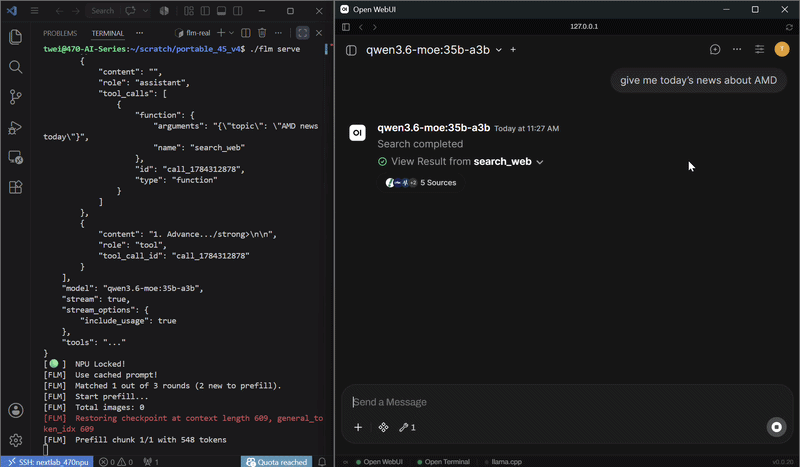
Task: Go forward using VS Code navigation arrow
Action: [x=76, y=11]
